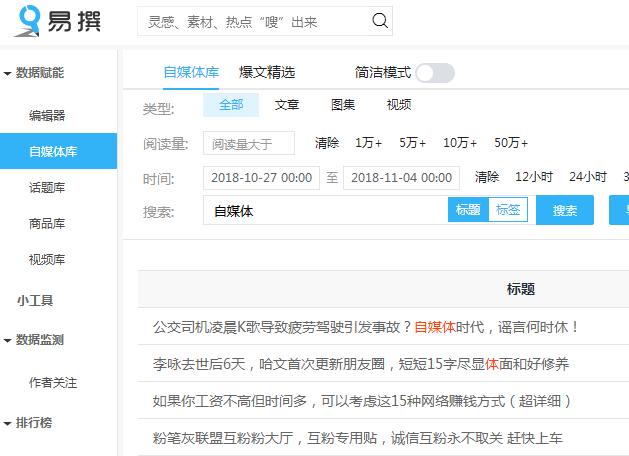This screenshot has width=629, height=456.
Task: Open 商品库 in the sidebar
Action: click(x=47, y=223)
